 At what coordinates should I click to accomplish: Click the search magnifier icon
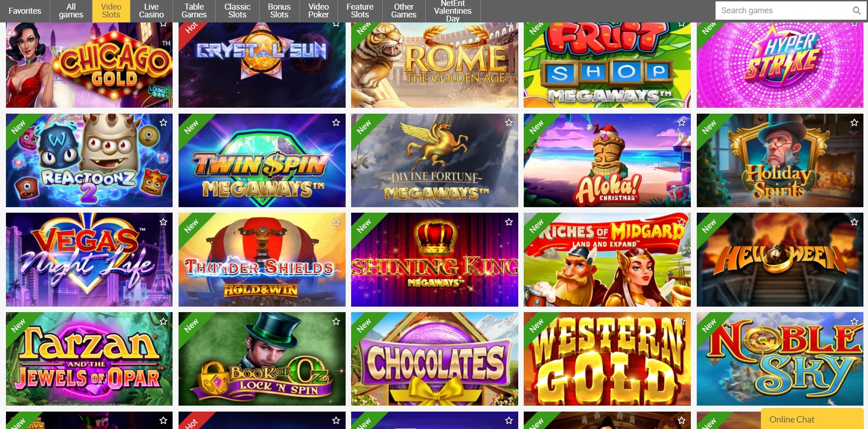[856, 11]
